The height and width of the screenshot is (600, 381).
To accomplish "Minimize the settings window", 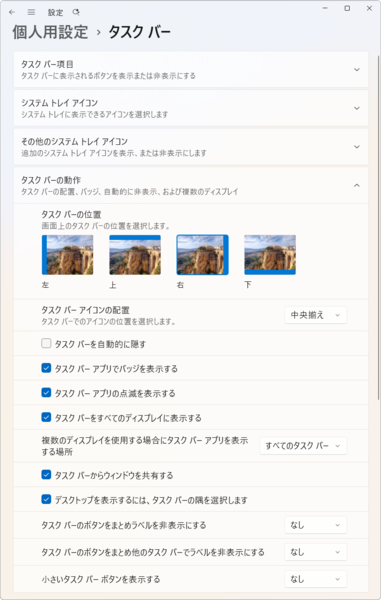I will tap(325, 8).
